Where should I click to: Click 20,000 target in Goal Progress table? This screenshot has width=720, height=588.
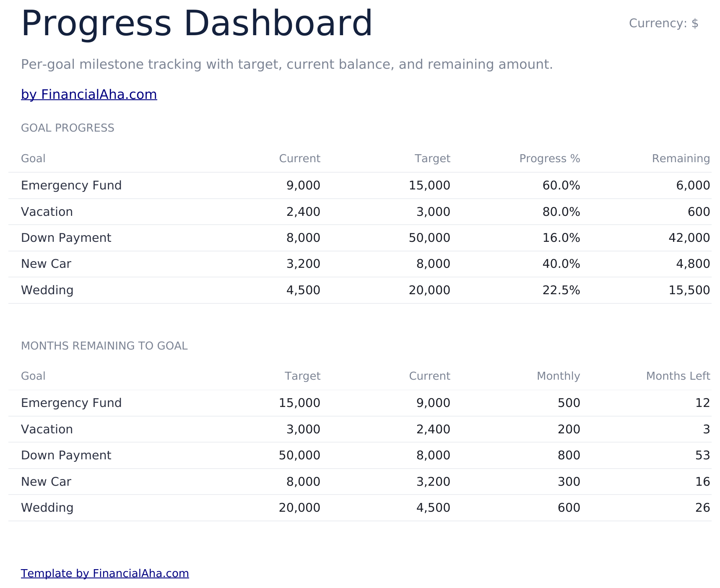pyautogui.click(x=429, y=290)
